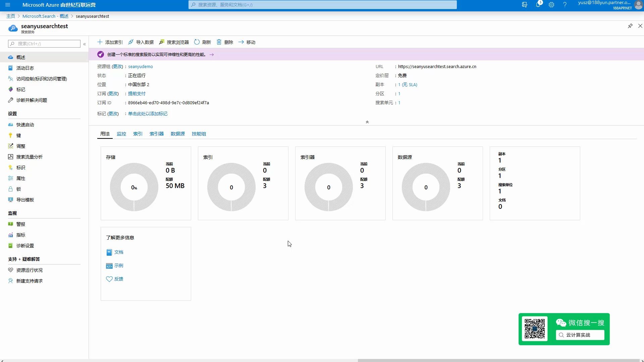Switch to the Indexers (索引器) tab
644x362 pixels.
157,134
